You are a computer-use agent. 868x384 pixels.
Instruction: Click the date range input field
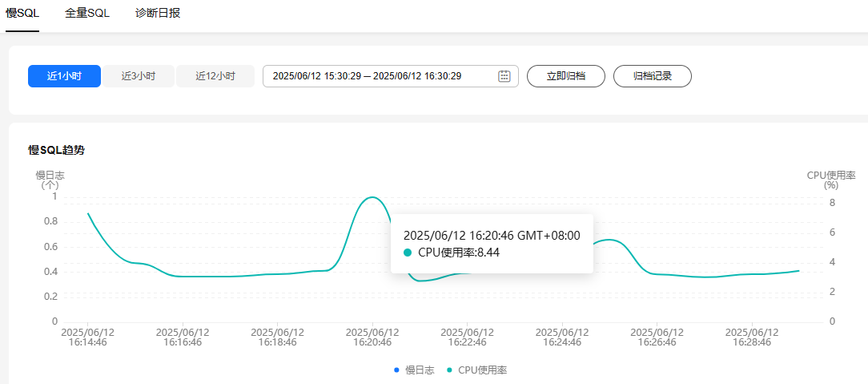pyautogui.click(x=390, y=76)
